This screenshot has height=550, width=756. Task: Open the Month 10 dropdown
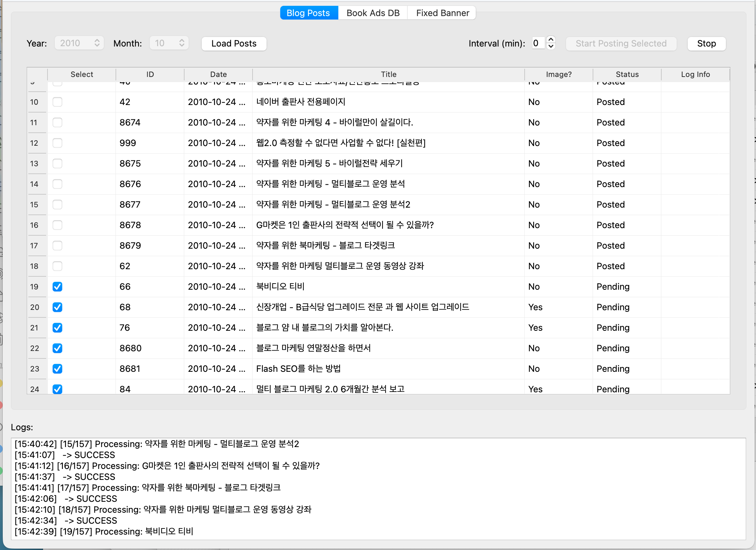(x=169, y=43)
